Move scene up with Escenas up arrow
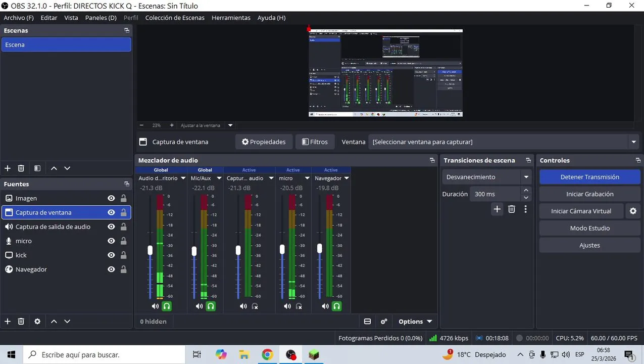Screen dimensions: 644x364 (x=54, y=168)
